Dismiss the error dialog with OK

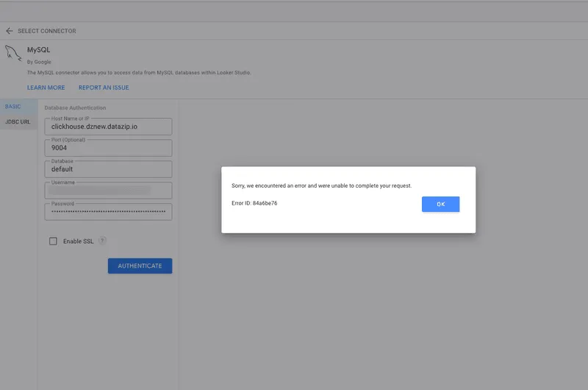click(440, 204)
